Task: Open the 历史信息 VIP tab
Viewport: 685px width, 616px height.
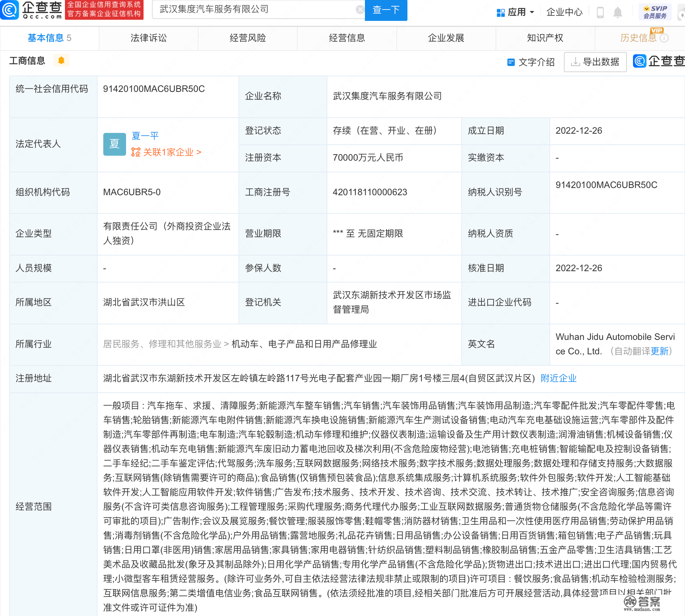Action: 640,38
